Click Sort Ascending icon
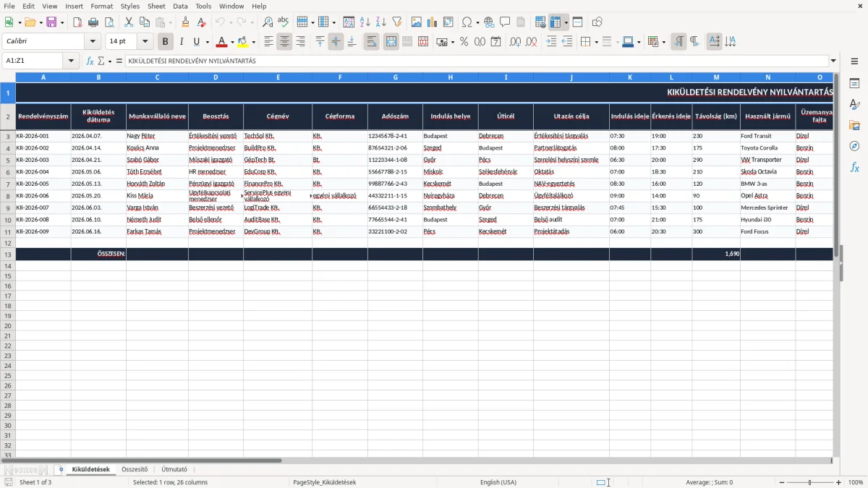 point(365,22)
